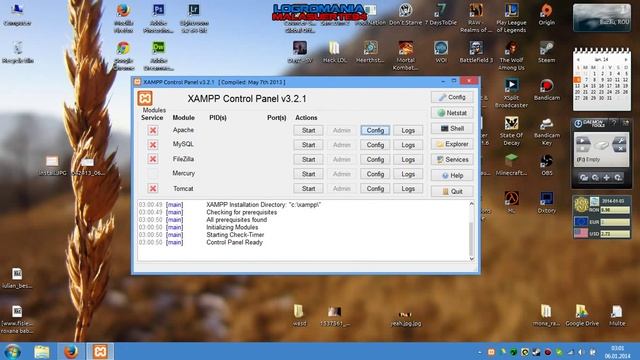Open the FileZilla Logs menu
The width and height of the screenshot is (640, 360).
408,160
